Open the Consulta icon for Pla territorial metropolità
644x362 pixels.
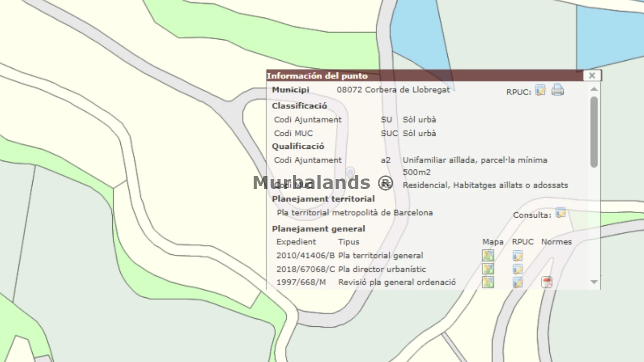point(560,214)
